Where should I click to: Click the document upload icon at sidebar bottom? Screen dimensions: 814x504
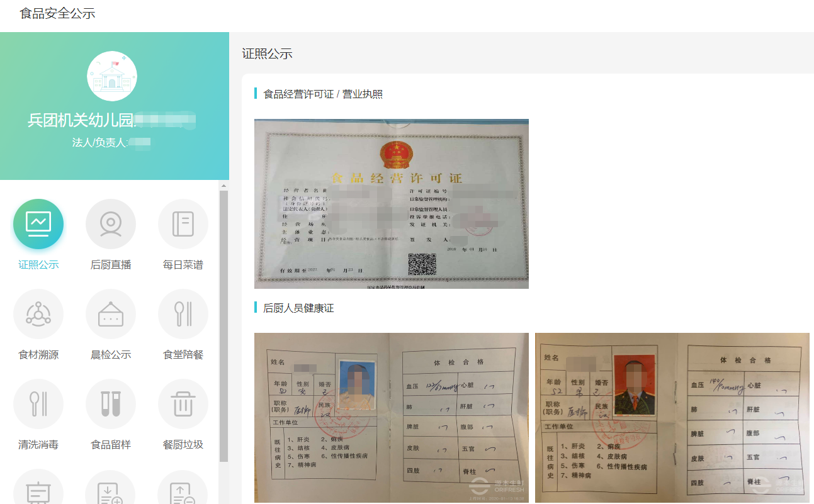point(183,491)
